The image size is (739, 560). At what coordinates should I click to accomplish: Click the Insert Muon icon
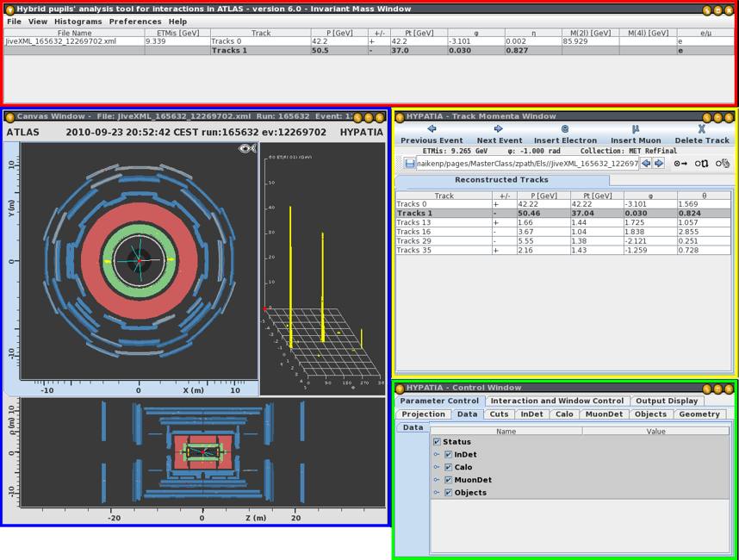pyautogui.click(x=636, y=129)
